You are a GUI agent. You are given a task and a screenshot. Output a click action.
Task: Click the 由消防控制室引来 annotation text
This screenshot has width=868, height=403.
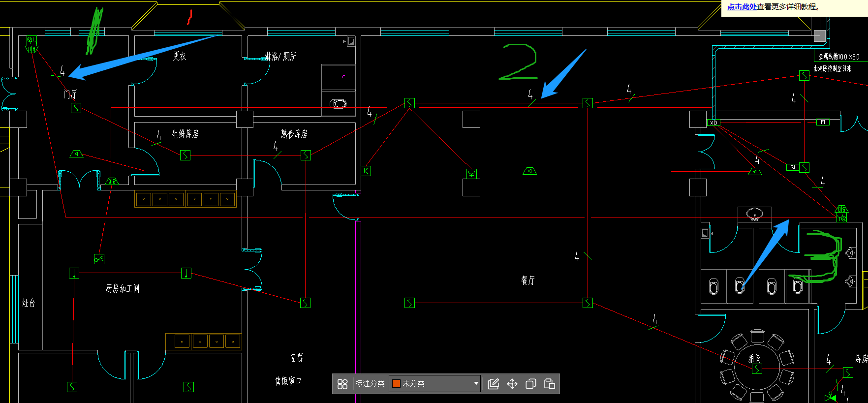[x=833, y=68]
